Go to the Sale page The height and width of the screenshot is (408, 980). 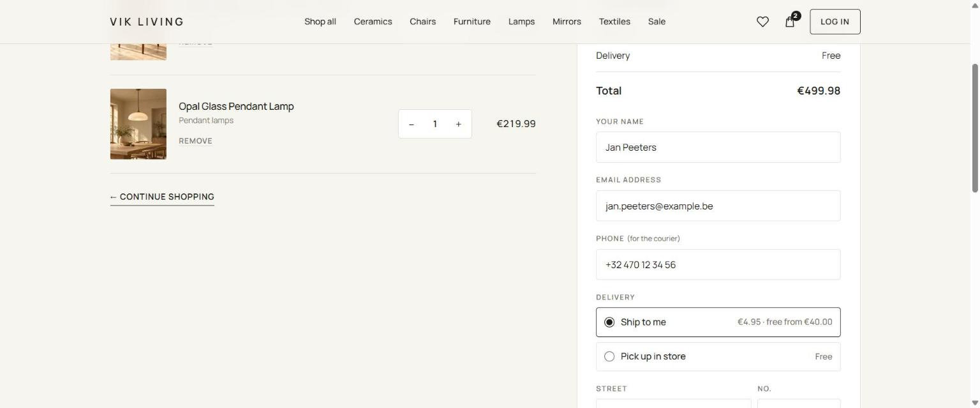tap(657, 22)
